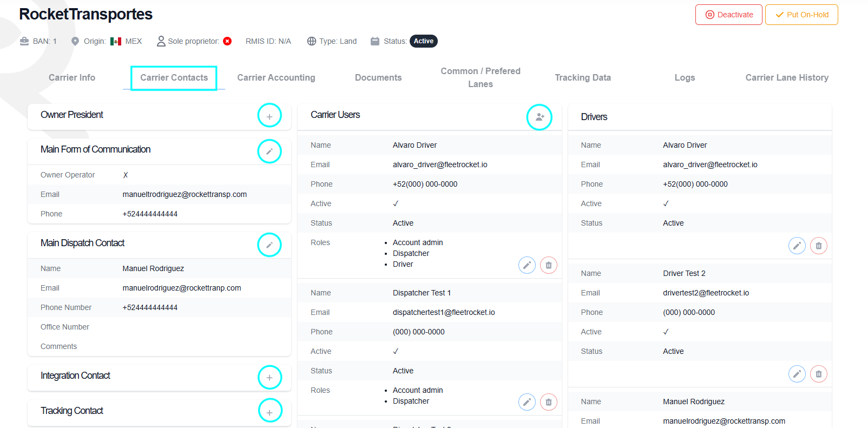Open the Carrier Info tab
The width and height of the screenshot is (868, 428).
72,77
